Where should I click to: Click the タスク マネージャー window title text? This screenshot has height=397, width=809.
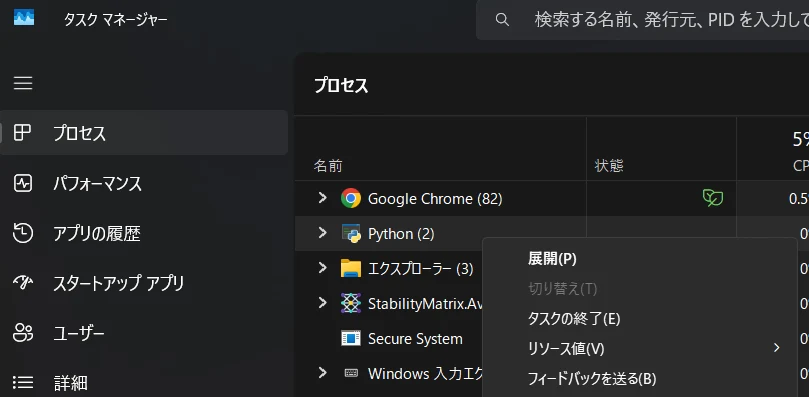[x=116, y=20]
